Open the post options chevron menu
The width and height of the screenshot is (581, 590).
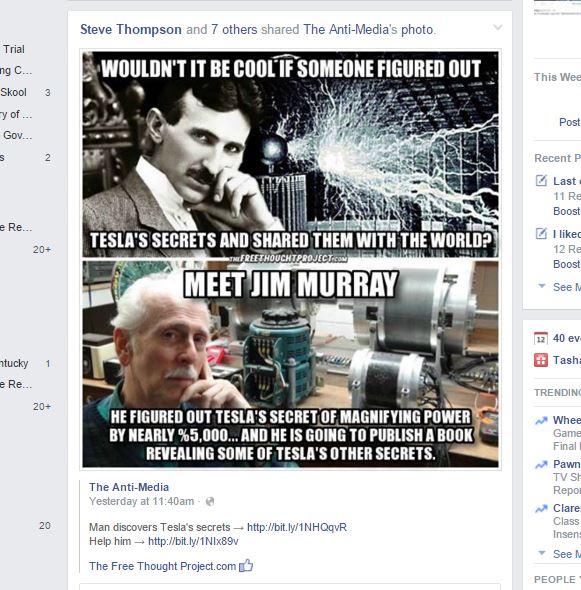click(x=497, y=27)
